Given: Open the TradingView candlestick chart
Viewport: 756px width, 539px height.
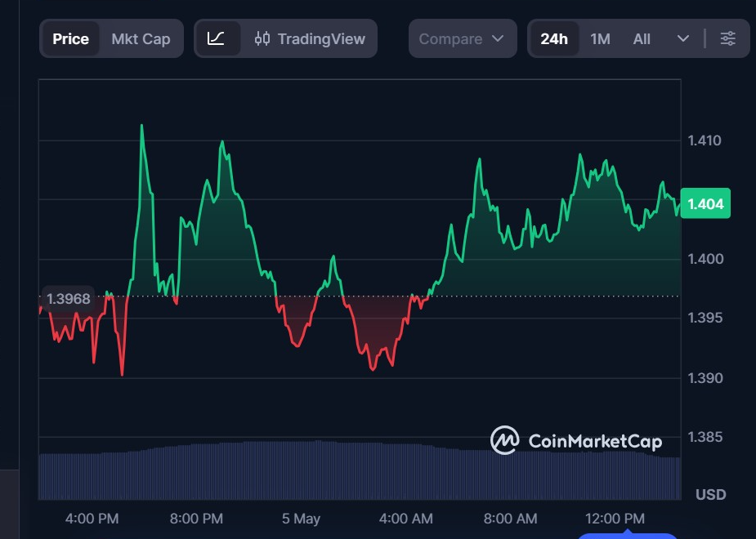Looking at the screenshot, I should point(310,38).
